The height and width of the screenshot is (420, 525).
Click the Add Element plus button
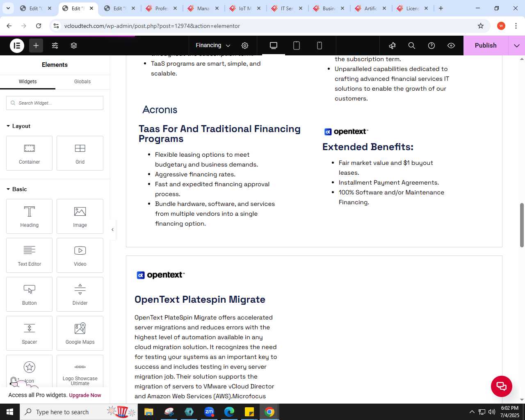click(x=36, y=46)
